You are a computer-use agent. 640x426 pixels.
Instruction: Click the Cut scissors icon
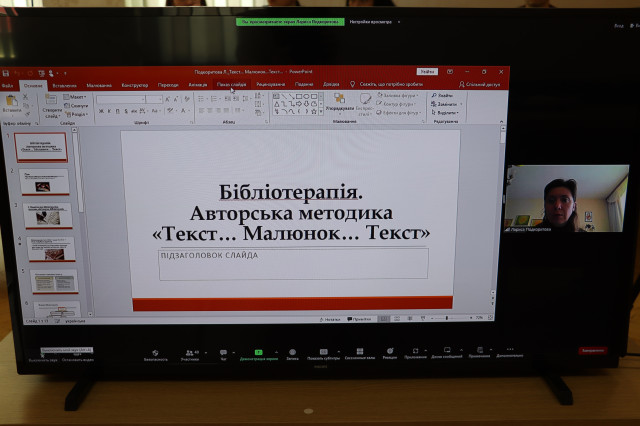point(26,97)
